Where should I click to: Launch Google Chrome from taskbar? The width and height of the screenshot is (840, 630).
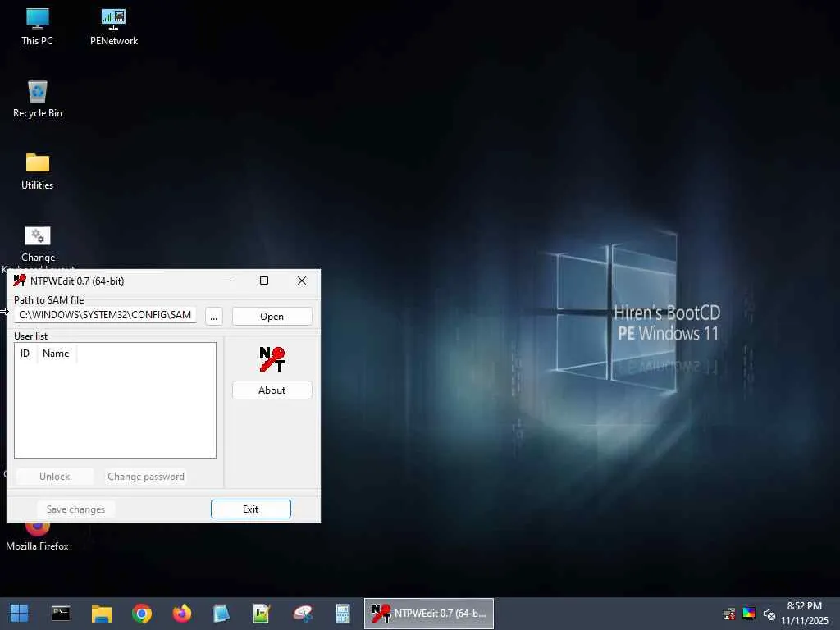pos(142,614)
